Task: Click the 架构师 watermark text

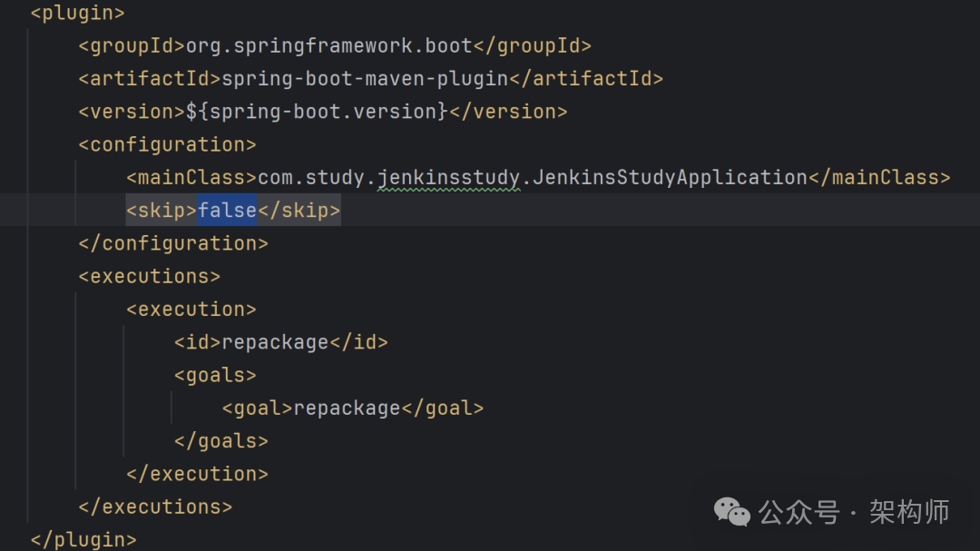Action: click(x=909, y=512)
